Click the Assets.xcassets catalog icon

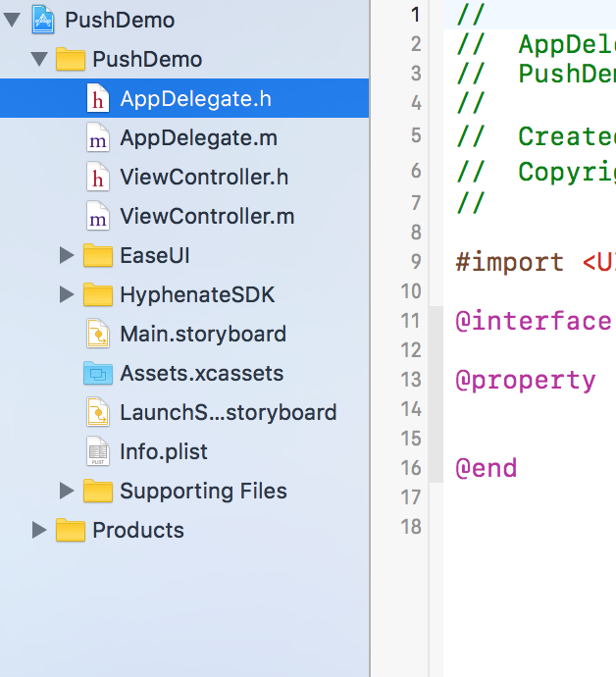pos(97,373)
